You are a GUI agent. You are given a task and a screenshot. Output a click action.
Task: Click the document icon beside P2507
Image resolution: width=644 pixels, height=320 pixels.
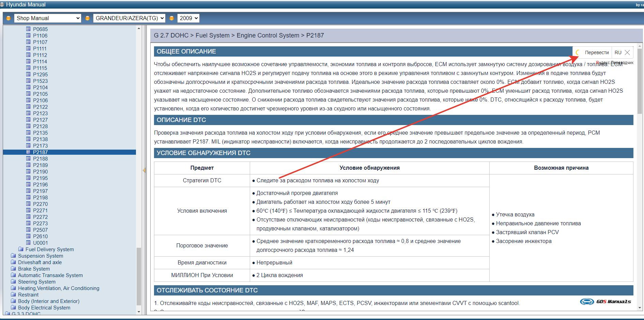pyautogui.click(x=29, y=230)
